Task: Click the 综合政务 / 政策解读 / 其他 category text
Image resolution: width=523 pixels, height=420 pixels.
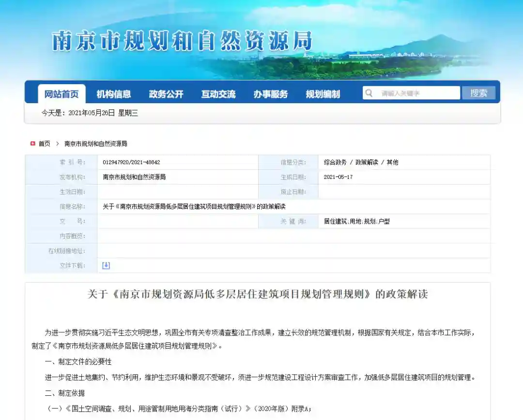Action: tap(361, 163)
